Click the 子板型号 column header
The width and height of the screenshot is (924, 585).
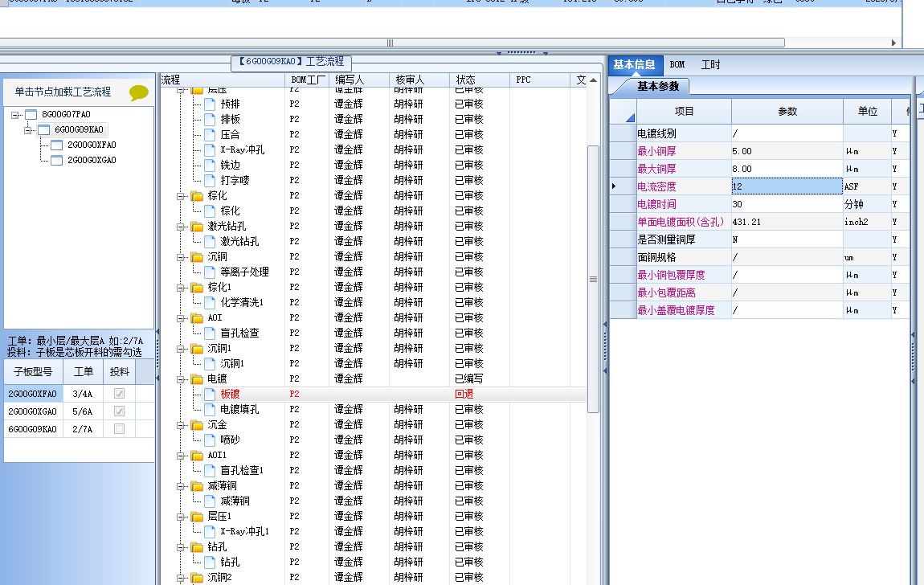(x=33, y=372)
